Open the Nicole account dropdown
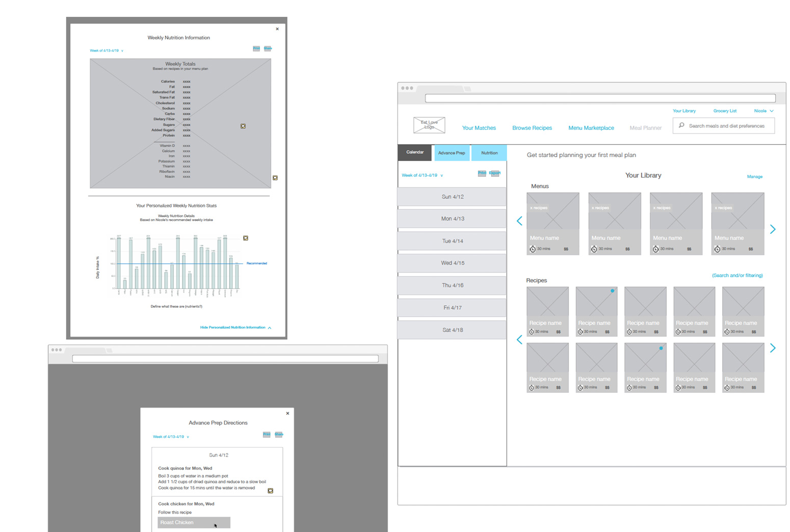 tap(763, 111)
